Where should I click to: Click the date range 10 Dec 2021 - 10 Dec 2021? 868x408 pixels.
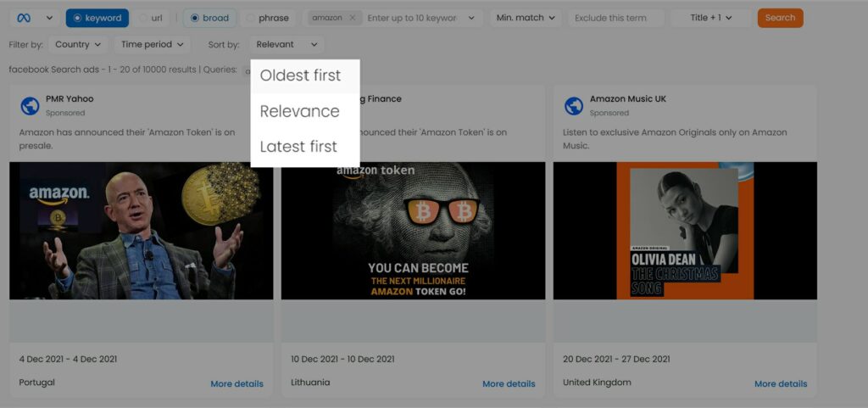tap(342, 360)
